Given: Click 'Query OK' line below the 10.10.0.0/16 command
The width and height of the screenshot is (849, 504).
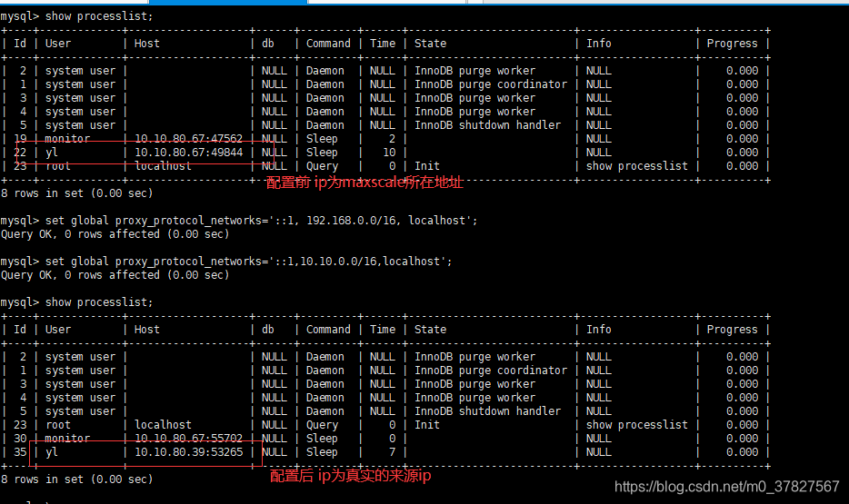Looking at the screenshot, I should (115, 275).
